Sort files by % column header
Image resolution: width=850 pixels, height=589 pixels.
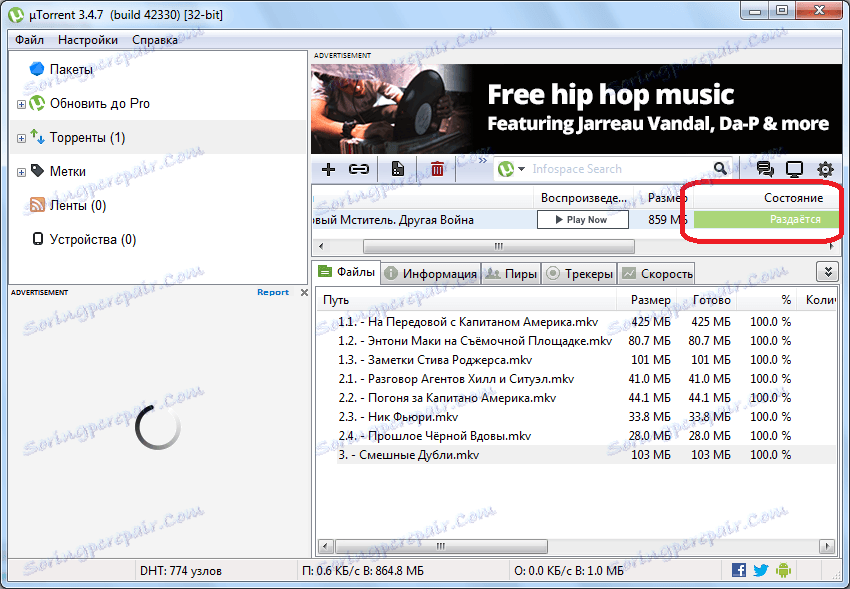tap(766, 300)
